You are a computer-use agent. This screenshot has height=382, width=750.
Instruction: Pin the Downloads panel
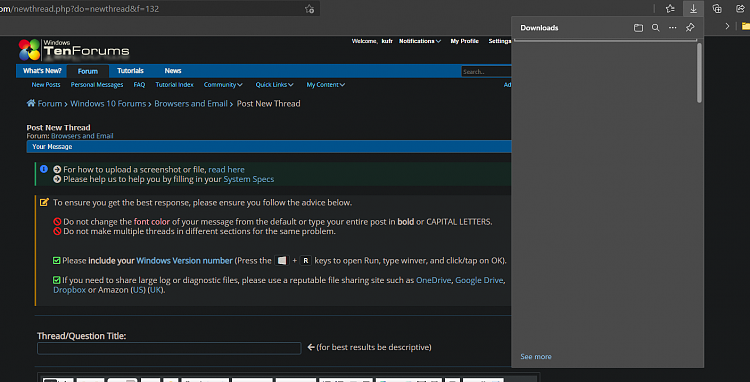pos(690,28)
